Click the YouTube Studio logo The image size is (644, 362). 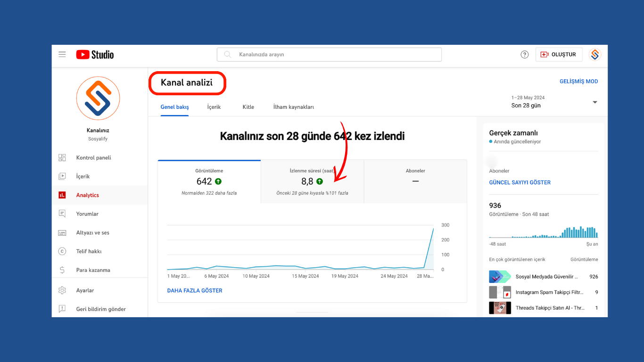pyautogui.click(x=95, y=55)
